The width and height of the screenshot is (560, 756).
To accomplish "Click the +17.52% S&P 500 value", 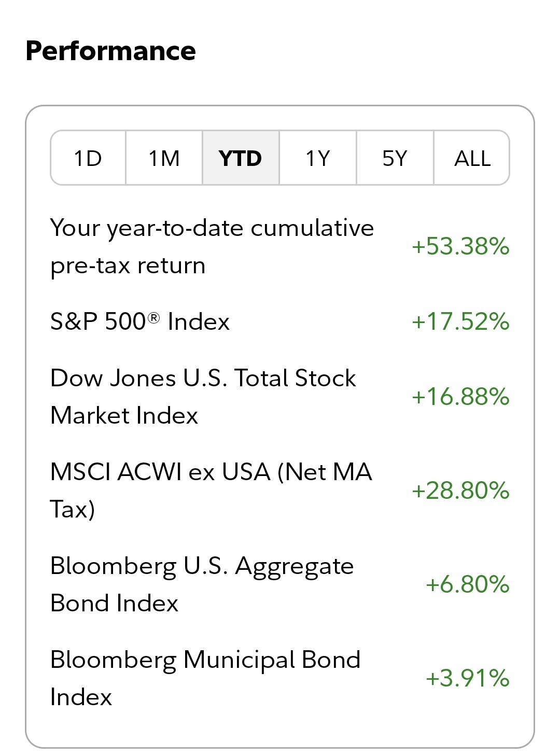I will tap(460, 321).
